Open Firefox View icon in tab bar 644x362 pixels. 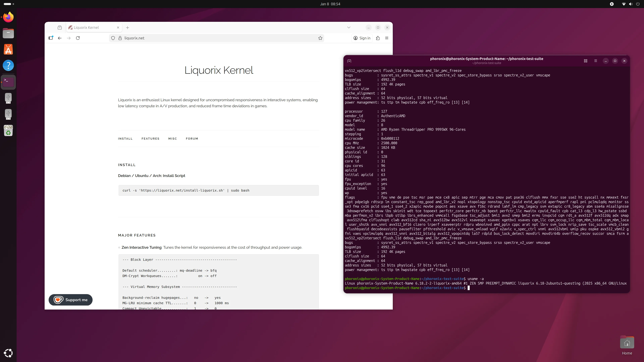coord(60,27)
